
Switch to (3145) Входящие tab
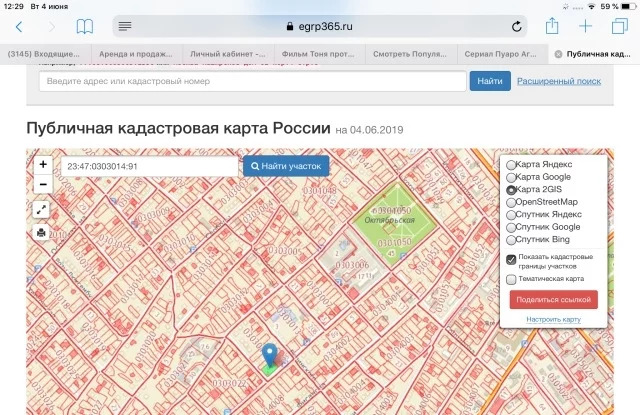(x=45, y=54)
